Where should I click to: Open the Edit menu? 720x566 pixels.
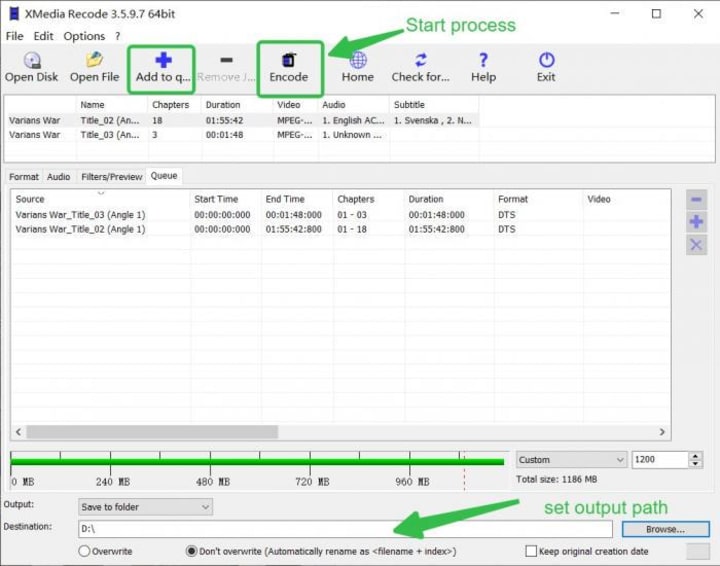click(x=43, y=36)
